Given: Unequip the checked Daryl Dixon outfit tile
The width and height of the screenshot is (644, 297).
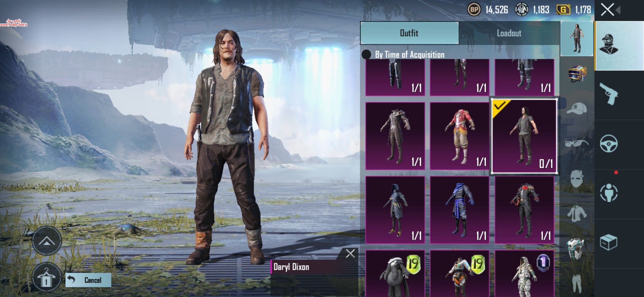Looking at the screenshot, I should point(524,136).
